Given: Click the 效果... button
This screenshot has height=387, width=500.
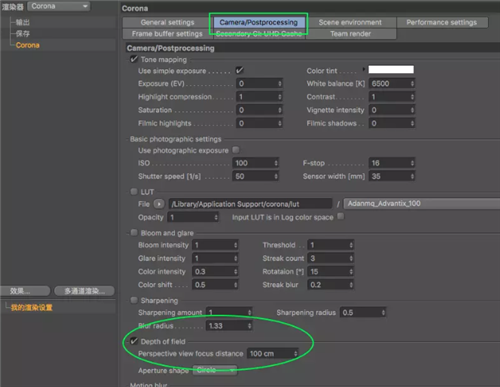Looking at the screenshot, I should pyautogui.click(x=25, y=291).
